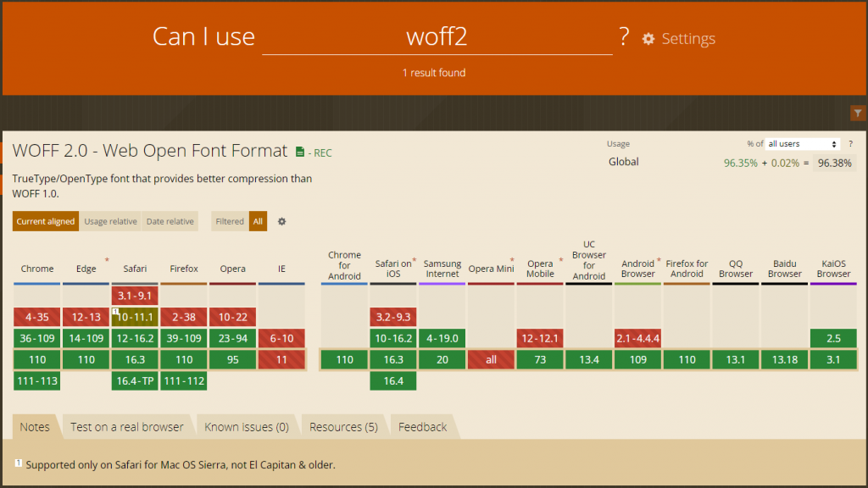The width and height of the screenshot is (868, 488).
Task: Click the filter funnel icon
Action: click(x=858, y=113)
